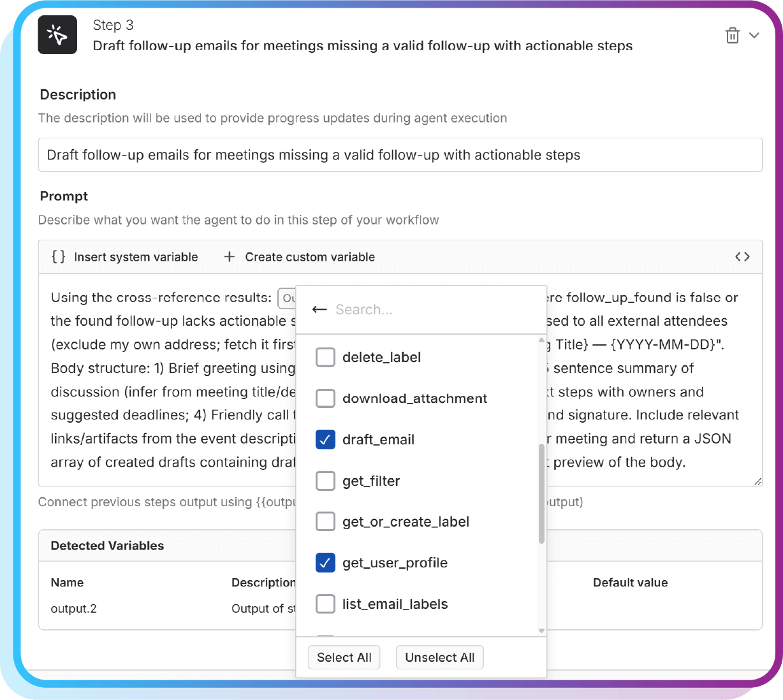Click the scroll-down arrow in tool list
The image size is (783, 700).
point(542,631)
